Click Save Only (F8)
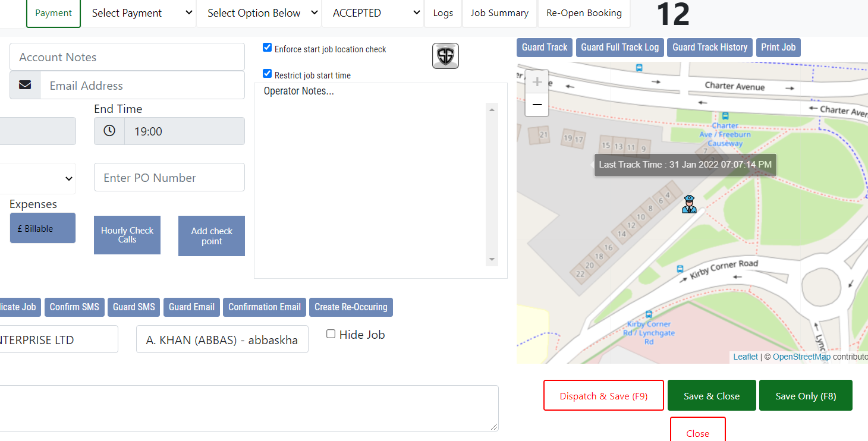The image size is (868, 441). pos(806,395)
